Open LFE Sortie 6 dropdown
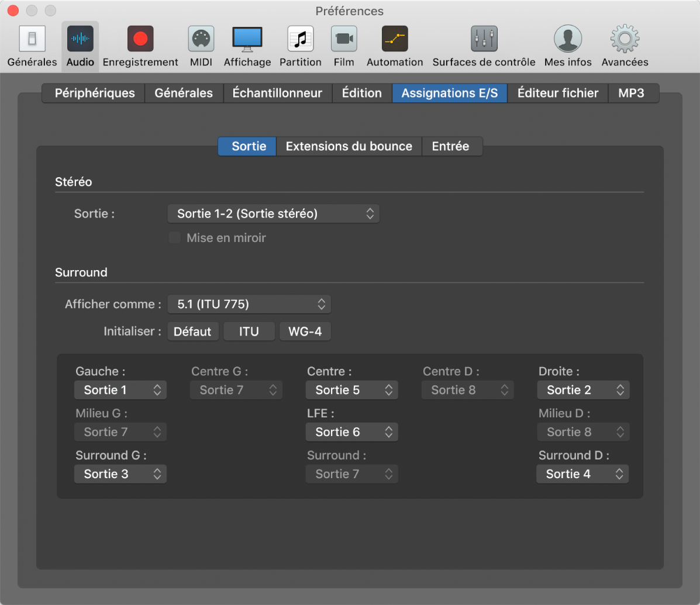Viewport: 700px width, 605px height. (352, 432)
